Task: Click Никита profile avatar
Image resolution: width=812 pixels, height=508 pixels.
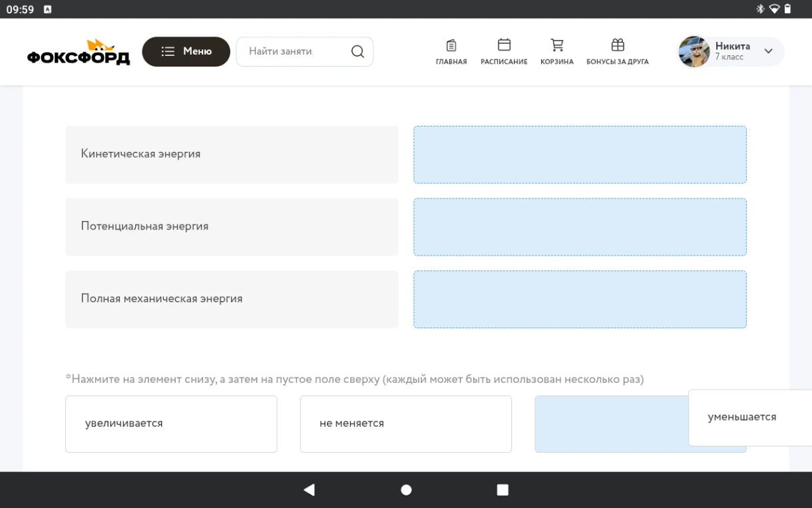Action: click(694, 51)
